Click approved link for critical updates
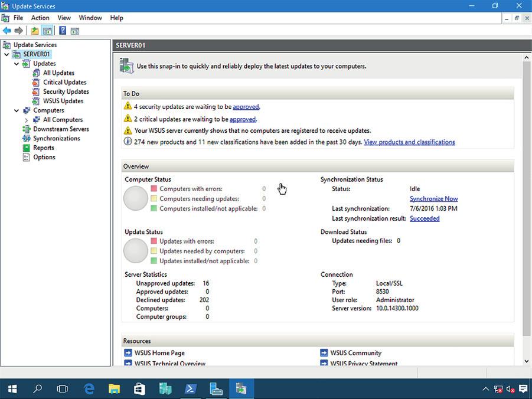Viewport: 532px width, 399px height. point(243,119)
